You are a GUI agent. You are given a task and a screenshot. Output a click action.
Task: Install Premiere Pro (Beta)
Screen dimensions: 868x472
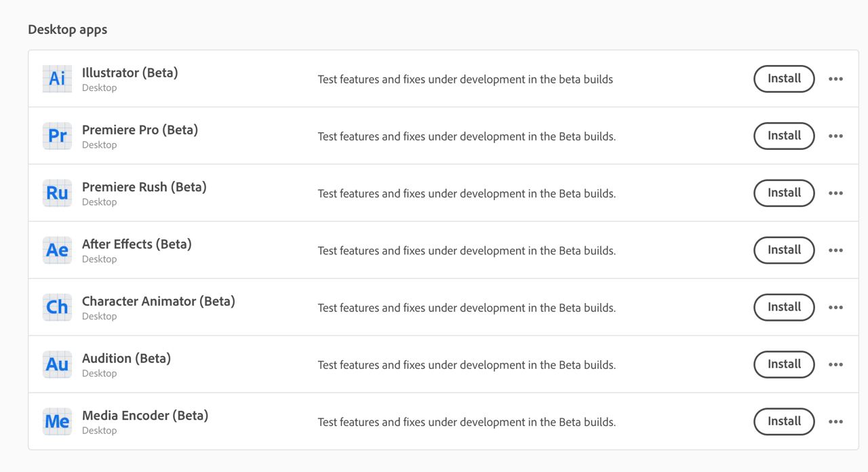784,136
